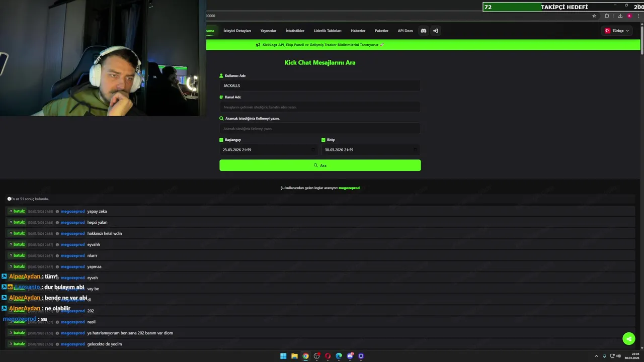The width and height of the screenshot is (644, 362).
Task: Click batulz channel tag on 'yapay zeka' row
Action: pos(17,211)
